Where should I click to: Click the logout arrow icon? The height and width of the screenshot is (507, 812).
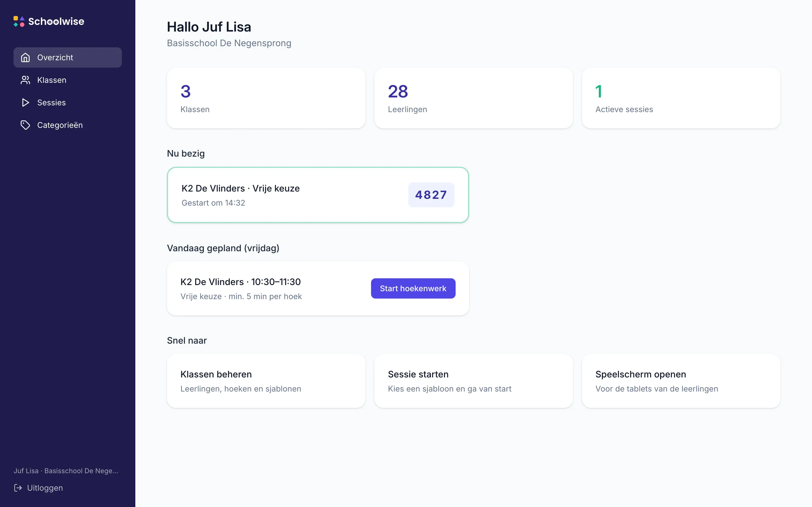tap(18, 488)
